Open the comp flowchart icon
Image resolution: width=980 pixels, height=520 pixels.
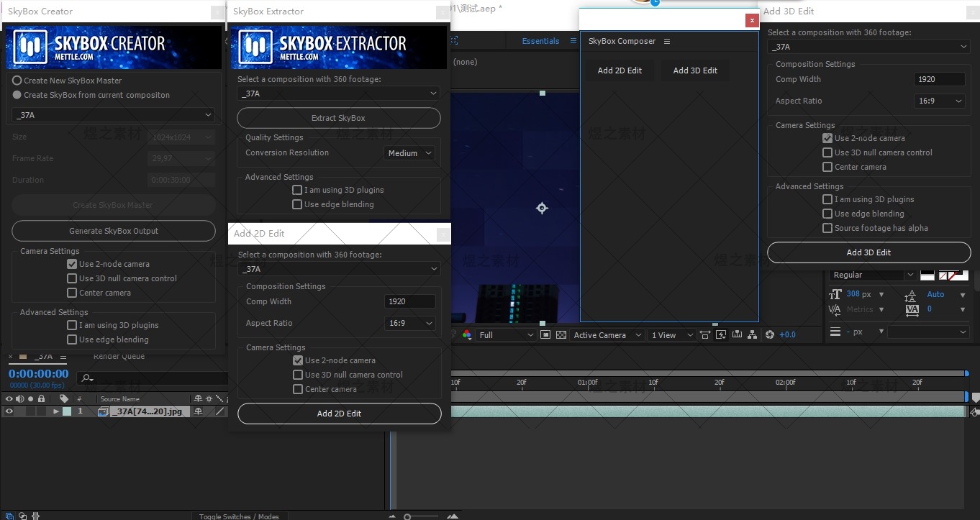[752, 335]
